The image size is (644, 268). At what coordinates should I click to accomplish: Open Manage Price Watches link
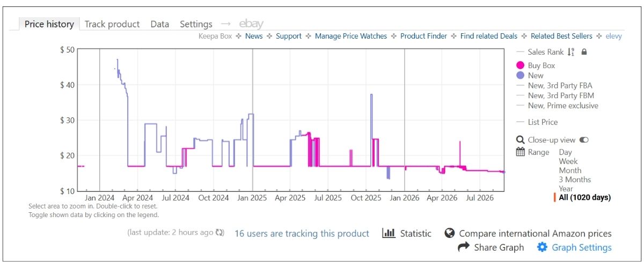pyautogui.click(x=351, y=36)
